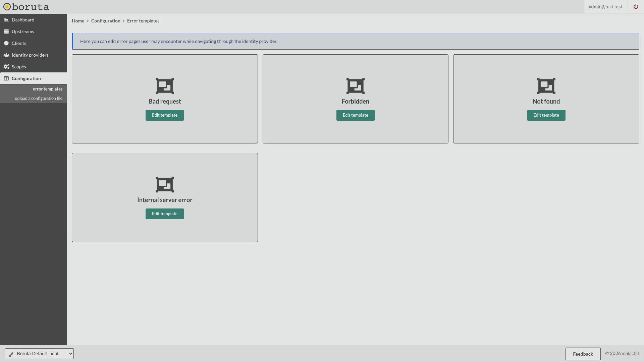
Task: Navigate to Identity providers
Action: point(34,55)
